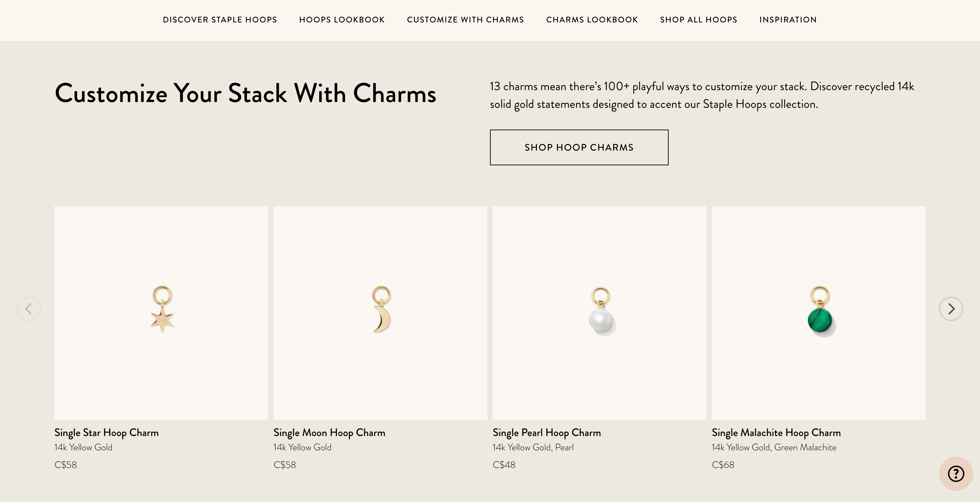
Task: Open Single Star Hoop Charm title link
Action: (x=107, y=433)
